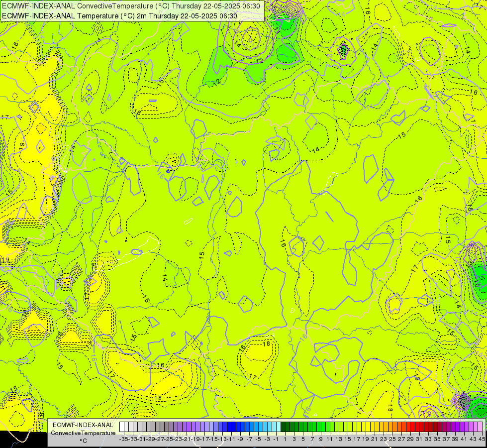Click the 7 legend scale label
The width and height of the screenshot is (487, 448).
point(312,440)
